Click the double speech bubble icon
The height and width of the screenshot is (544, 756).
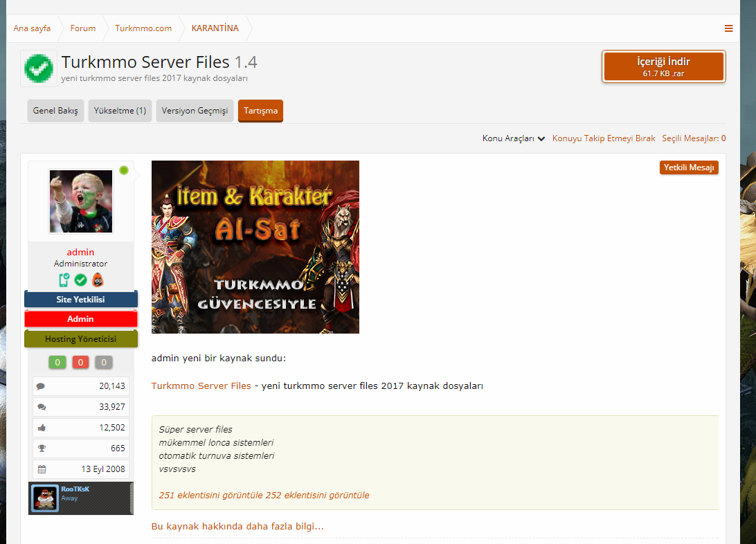click(42, 407)
